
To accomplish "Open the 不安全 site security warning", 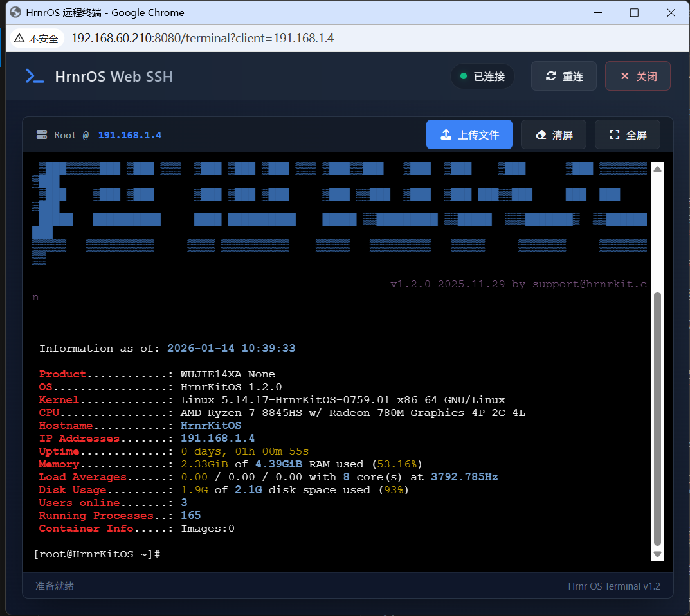I will point(37,39).
